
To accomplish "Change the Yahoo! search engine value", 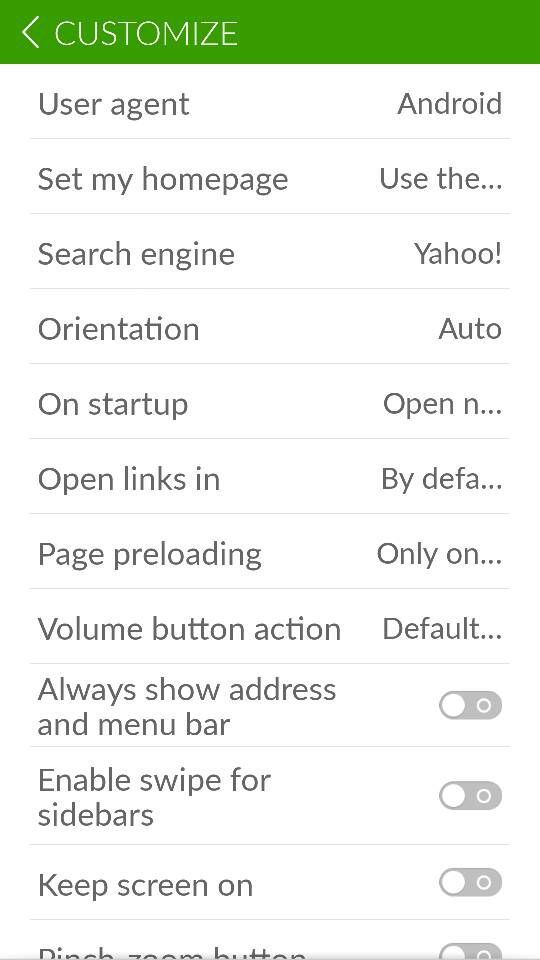I will pyautogui.click(x=458, y=254).
